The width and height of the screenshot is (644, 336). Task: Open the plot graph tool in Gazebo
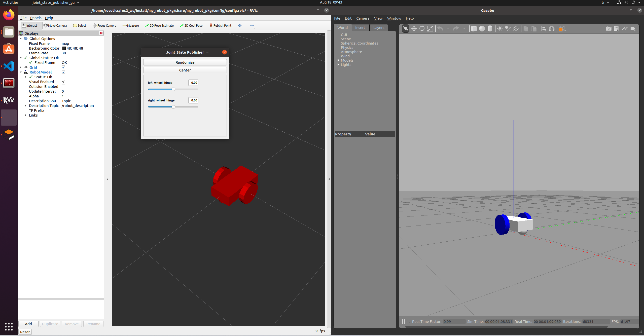(625, 29)
